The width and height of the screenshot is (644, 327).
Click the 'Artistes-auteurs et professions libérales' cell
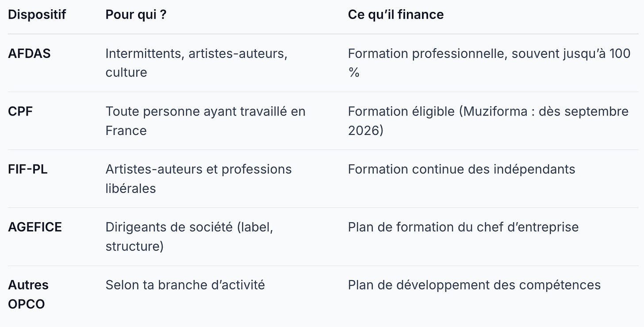click(199, 179)
